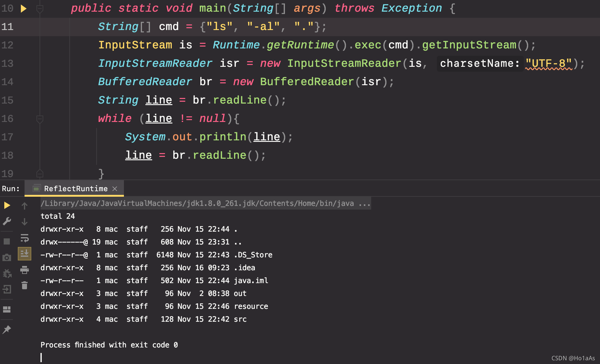
Task: Click the "Run:" panel label
Action: 11,189
